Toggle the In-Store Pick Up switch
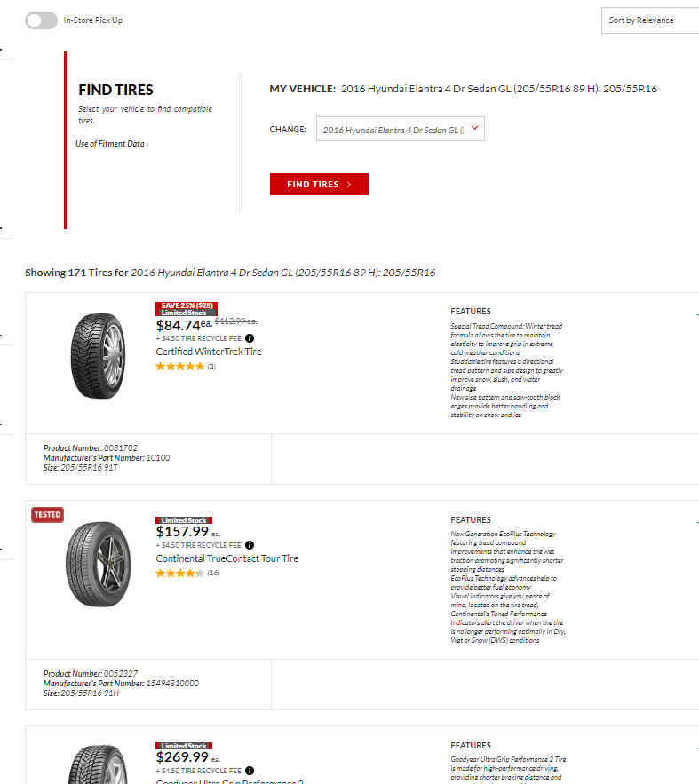699x784 pixels. click(x=41, y=20)
